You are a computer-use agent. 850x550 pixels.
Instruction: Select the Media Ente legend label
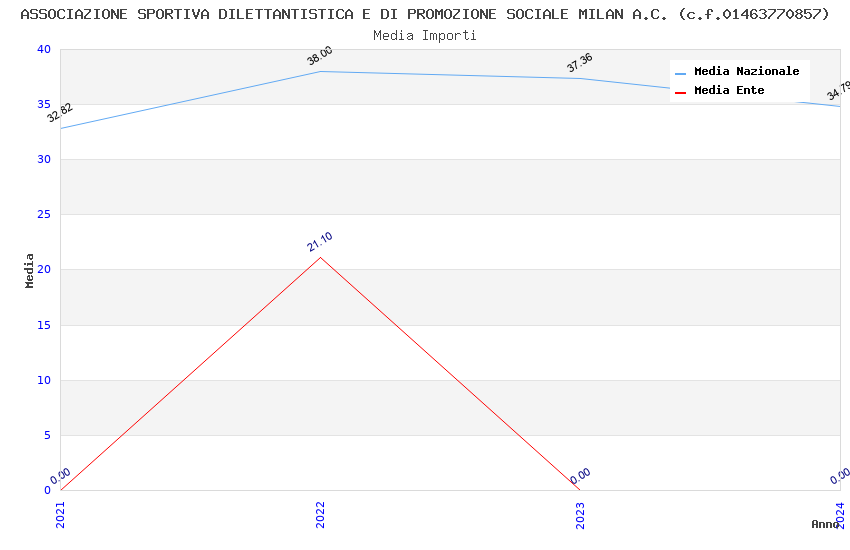(729, 91)
